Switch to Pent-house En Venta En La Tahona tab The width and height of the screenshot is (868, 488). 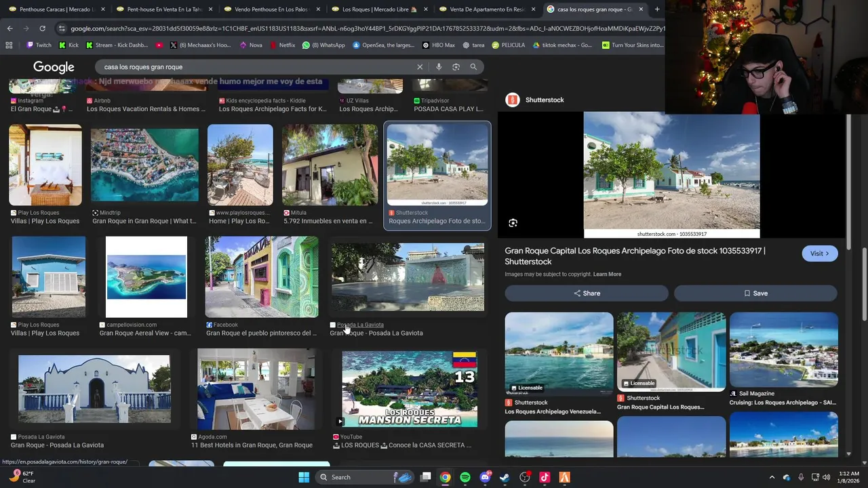pos(163,9)
